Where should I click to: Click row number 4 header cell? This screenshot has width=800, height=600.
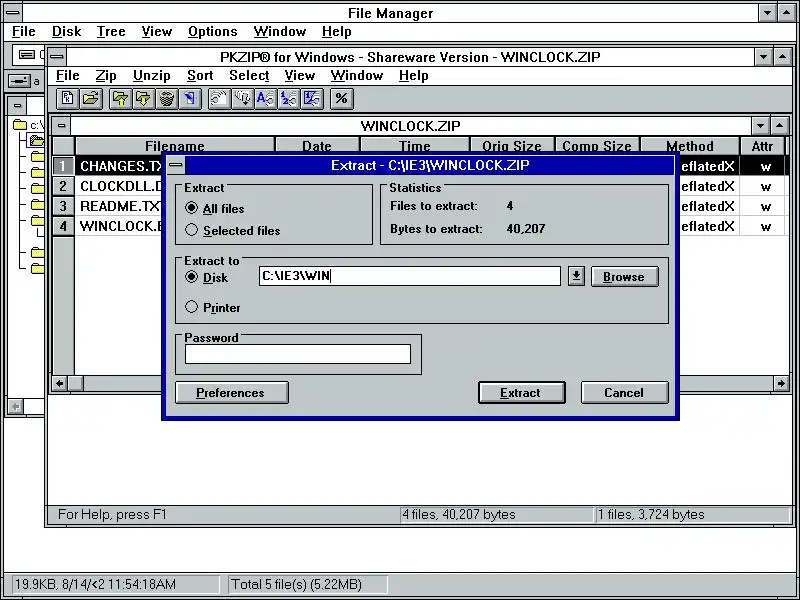(63, 226)
